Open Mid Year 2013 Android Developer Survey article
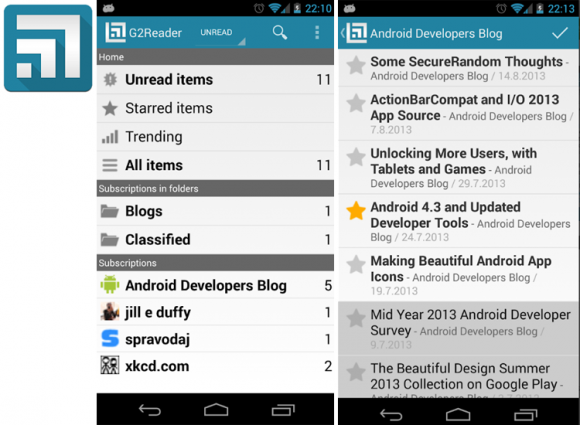Viewport: 580px width, 425px height. 458,328
